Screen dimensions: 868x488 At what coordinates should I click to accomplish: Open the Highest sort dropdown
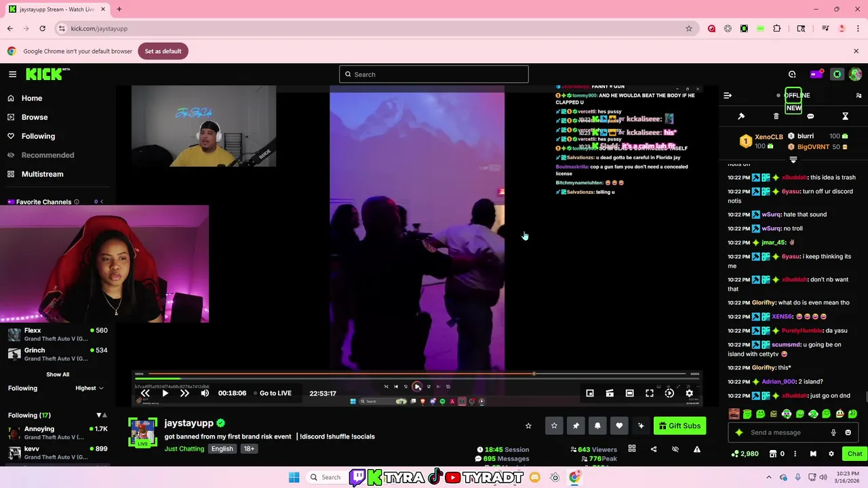point(90,388)
